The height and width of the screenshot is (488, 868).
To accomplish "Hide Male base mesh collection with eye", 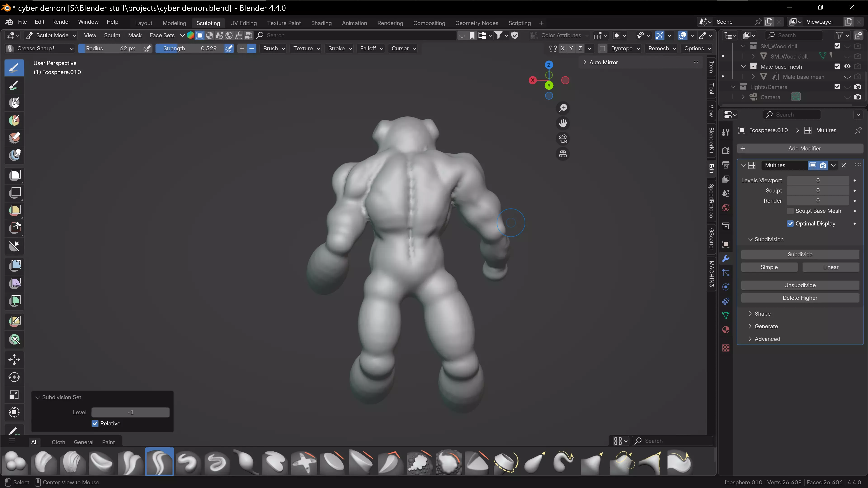I will click(x=847, y=66).
